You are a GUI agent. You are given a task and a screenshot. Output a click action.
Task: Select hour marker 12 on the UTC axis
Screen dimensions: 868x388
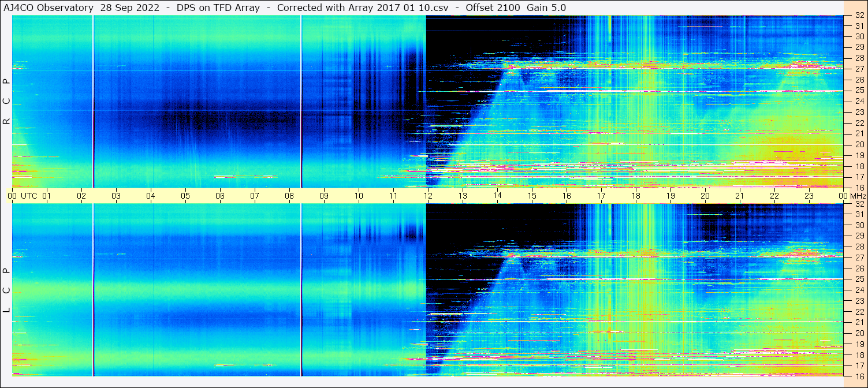428,196
